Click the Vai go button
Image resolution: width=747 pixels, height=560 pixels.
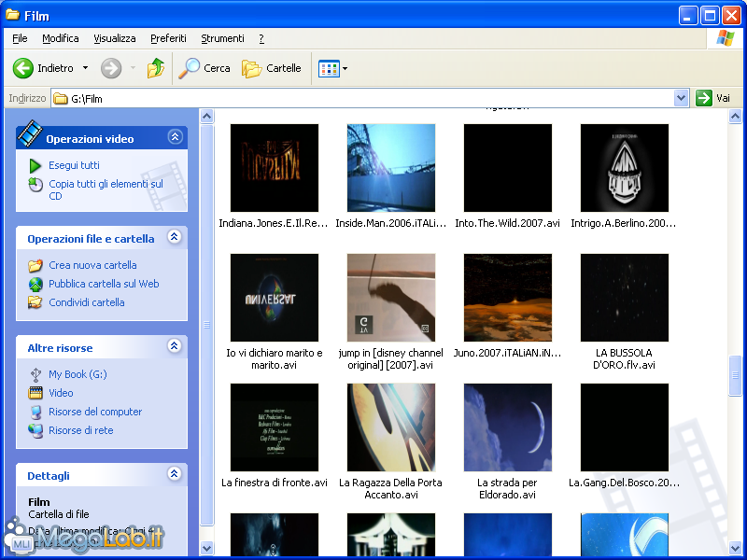click(713, 99)
